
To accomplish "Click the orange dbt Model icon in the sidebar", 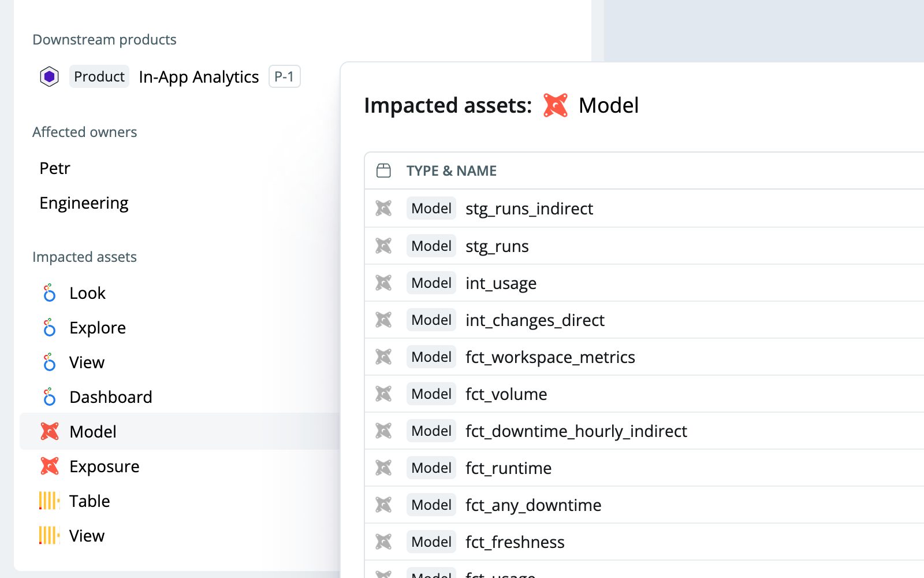I will point(49,431).
